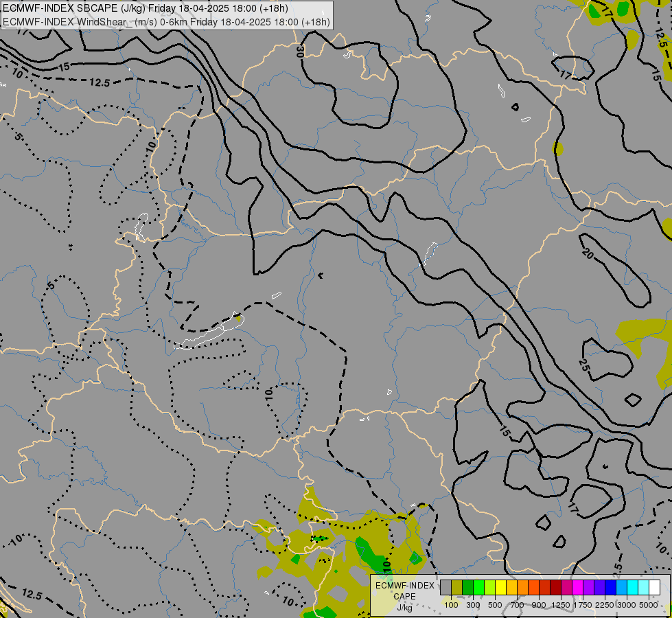Pick the cyan swatch right of 3000
The height and width of the screenshot is (618, 672).
633,588
